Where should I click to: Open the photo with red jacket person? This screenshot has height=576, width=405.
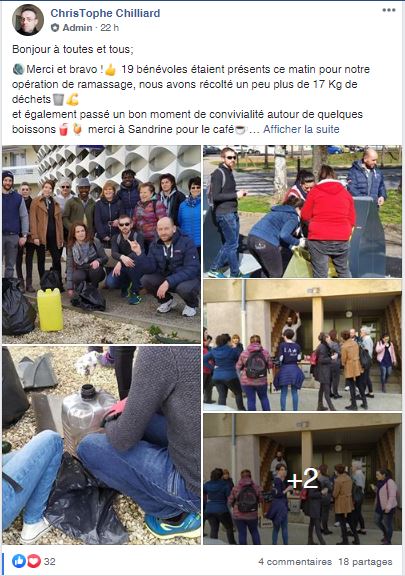[302, 211]
